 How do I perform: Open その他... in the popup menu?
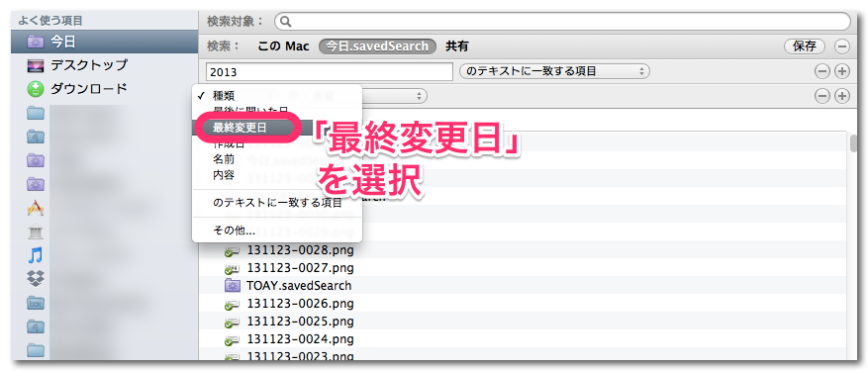pyautogui.click(x=235, y=231)
